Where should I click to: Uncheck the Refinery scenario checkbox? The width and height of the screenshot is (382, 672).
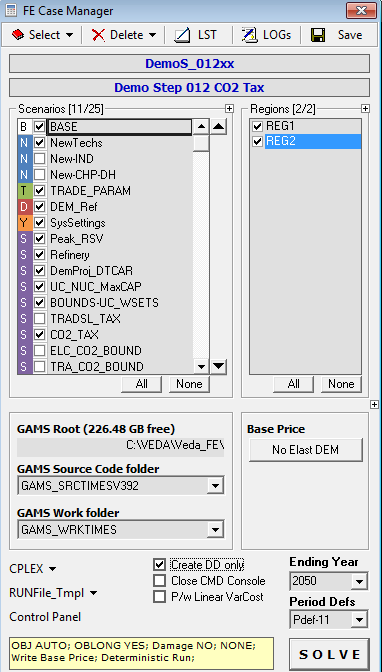coord(39,255)
